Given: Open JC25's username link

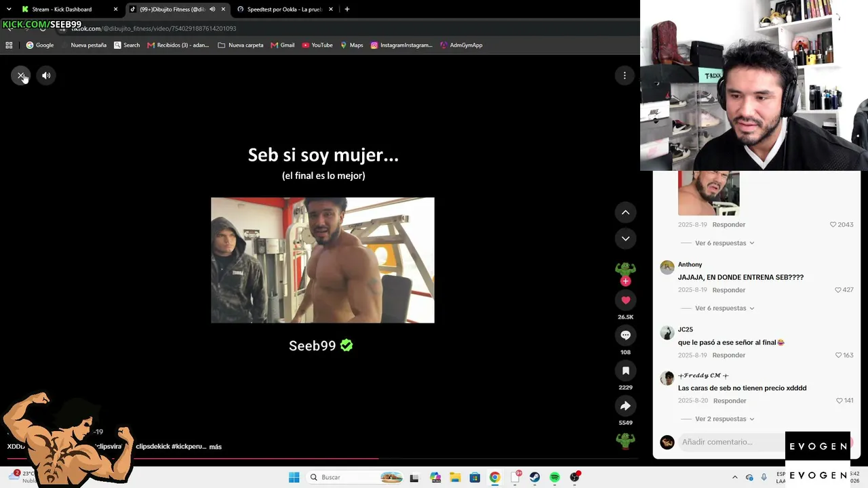Looking at the screenshot, I should 685,329.
